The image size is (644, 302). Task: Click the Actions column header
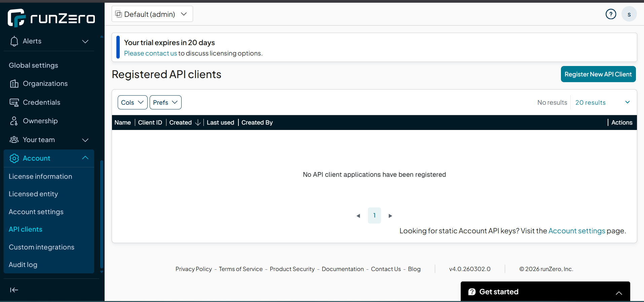[x=622, y=123]
